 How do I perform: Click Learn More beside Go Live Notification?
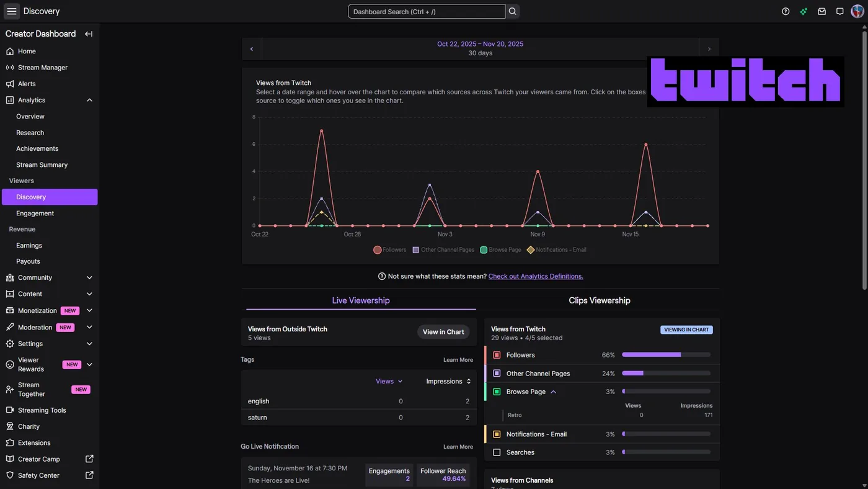click(x=458, y=447)
